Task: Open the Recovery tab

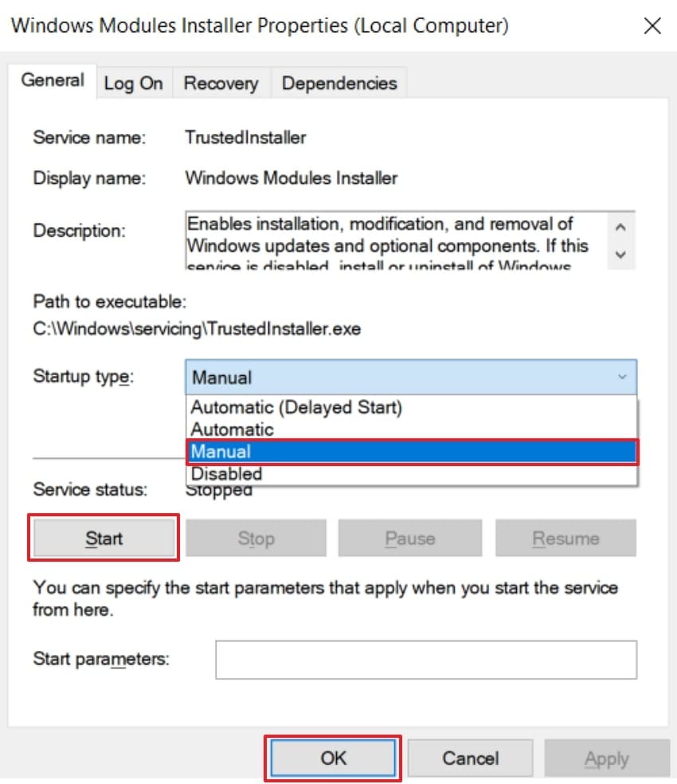Action: [221, 83]
